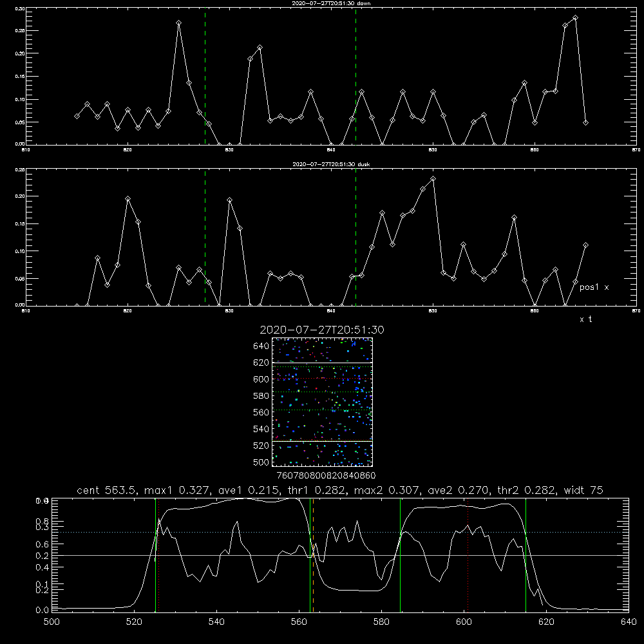The width and height of the screenshot is (644, 644).
Task: Click the first green dashed line in the dawn plot
Action: point(205,77)
